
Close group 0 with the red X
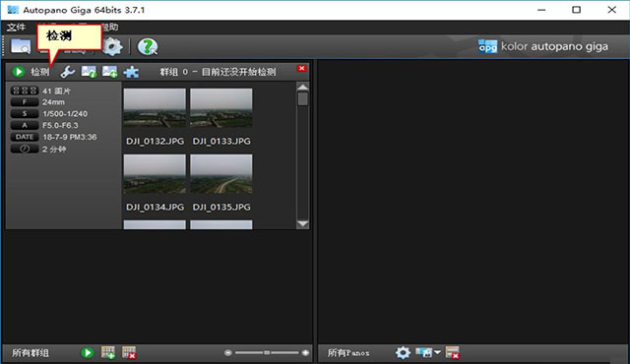302,68
